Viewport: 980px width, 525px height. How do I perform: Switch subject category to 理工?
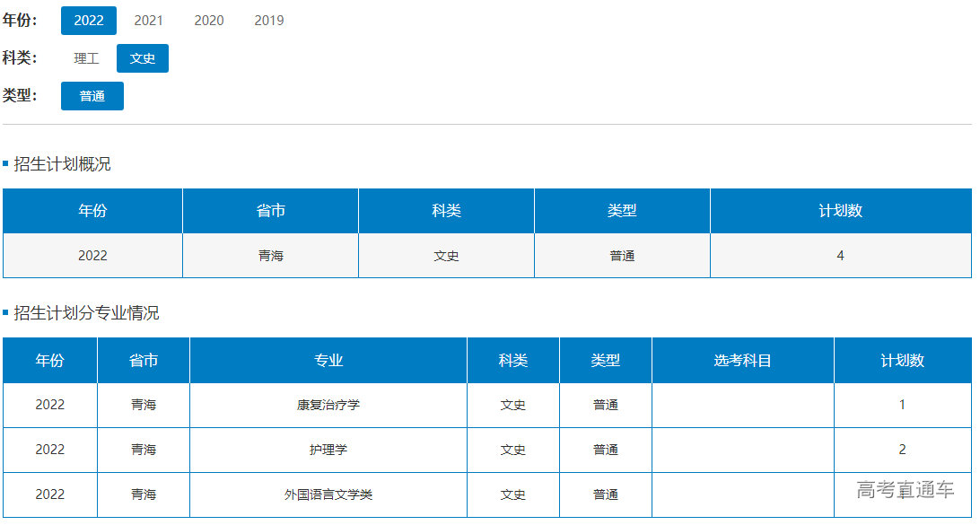[x=87, y=58]
